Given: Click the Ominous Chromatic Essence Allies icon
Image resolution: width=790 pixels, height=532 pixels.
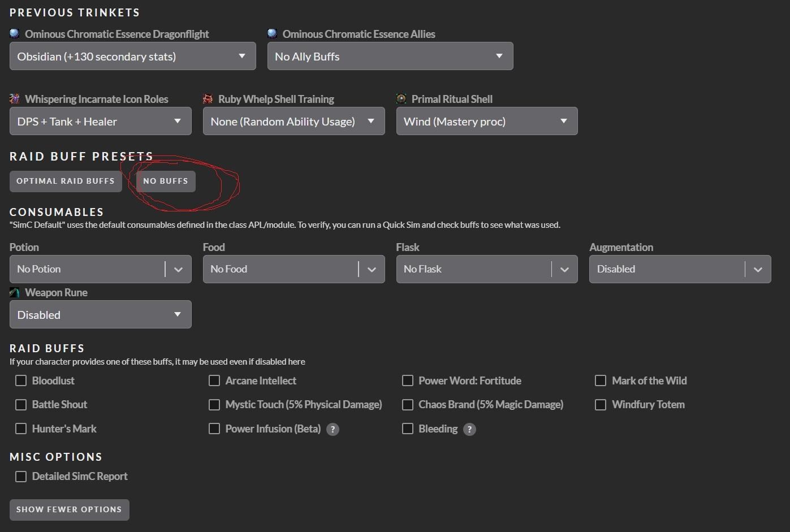Looking at the screenshot, I should (273, 34).
